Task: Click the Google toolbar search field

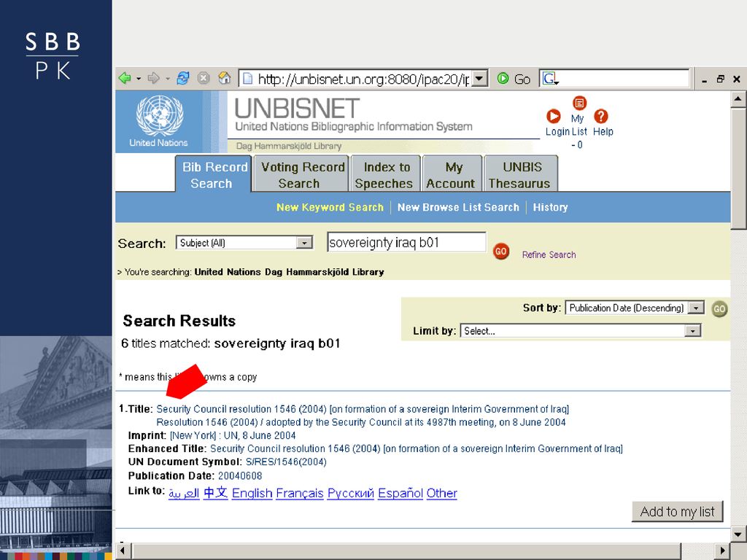Action: [x=614, y=79]
